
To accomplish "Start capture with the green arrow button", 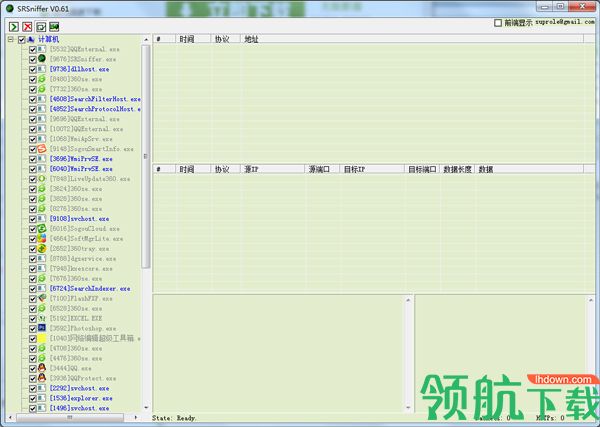I will (x=14, y=26).
